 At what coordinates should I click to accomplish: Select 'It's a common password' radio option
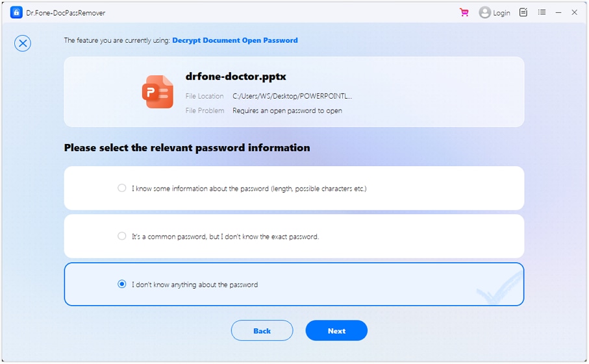(121, 236)
